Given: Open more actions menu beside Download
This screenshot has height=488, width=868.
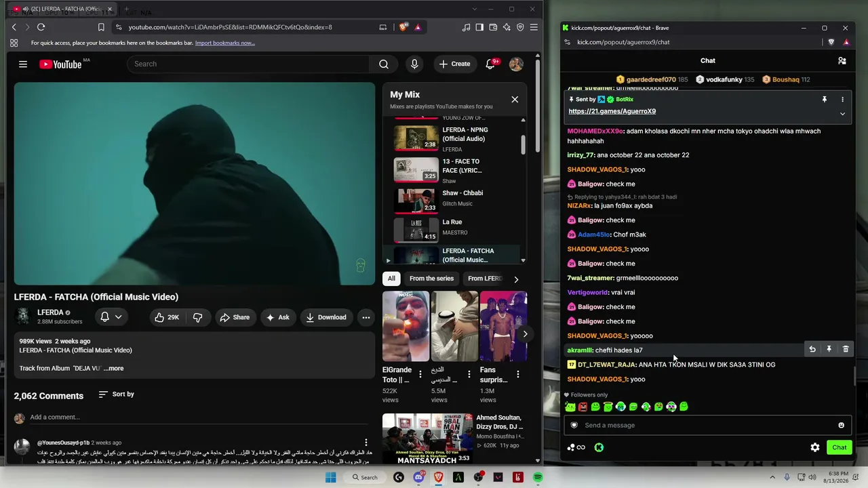Looking at the screenshot, I should pyautogui.click(x=366, y=317).
